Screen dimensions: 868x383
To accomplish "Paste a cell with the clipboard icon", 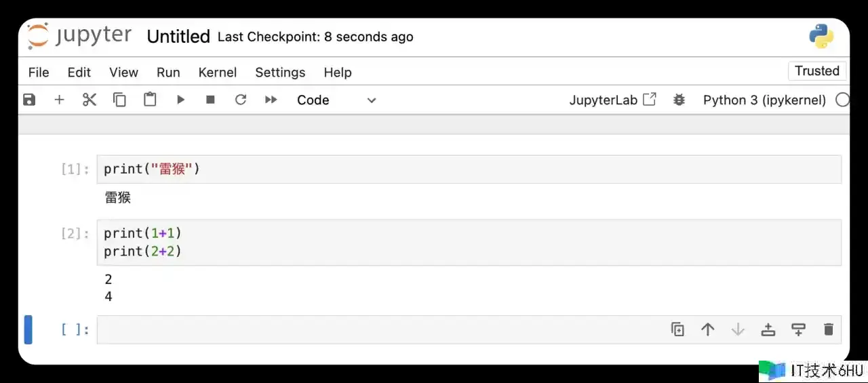I will click(150, 100).
